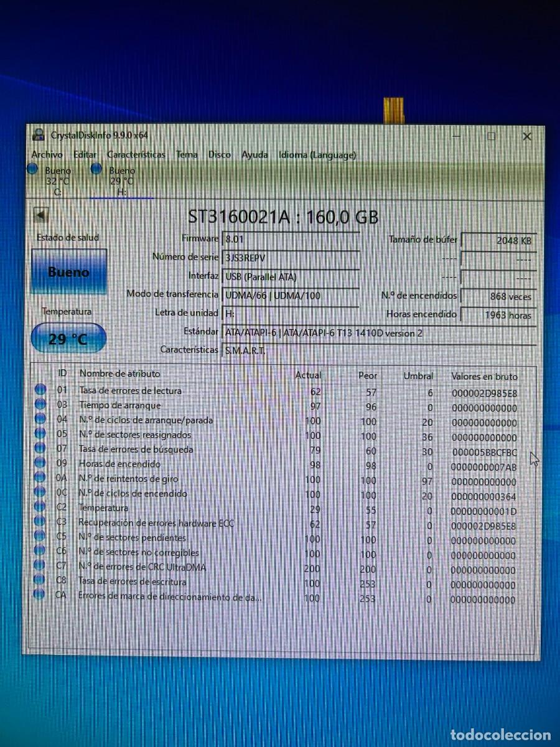Click the Actual column header

tap(308, 375)
